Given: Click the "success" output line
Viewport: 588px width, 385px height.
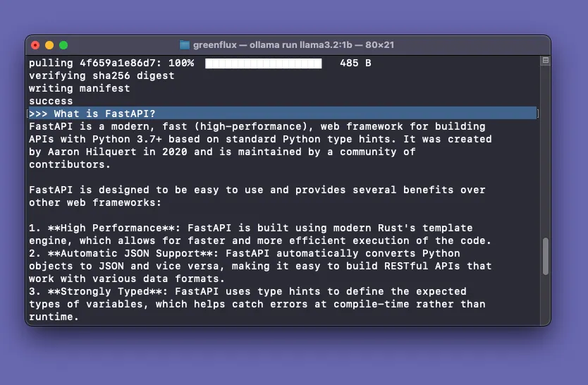Looking at the screenshot, I should [51, 101].
